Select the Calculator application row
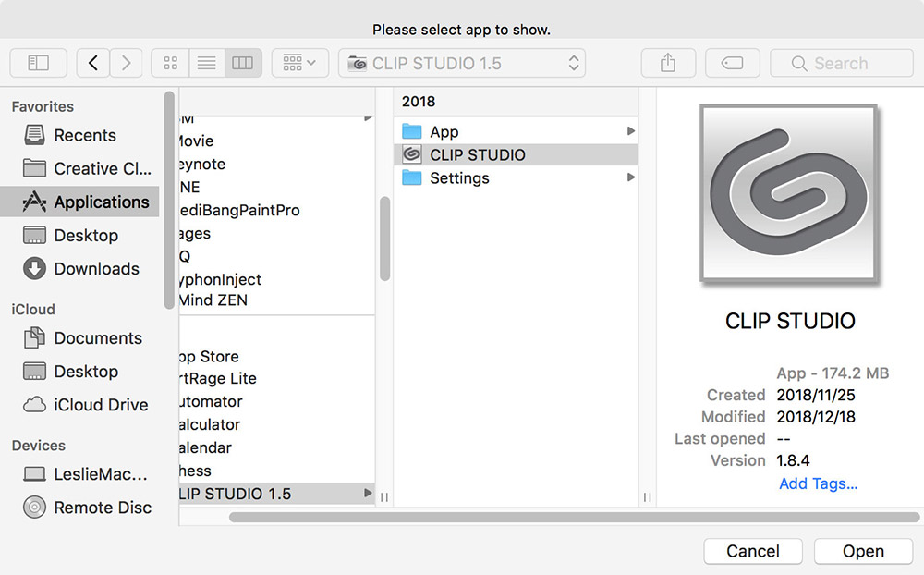 tap(277, 424)
